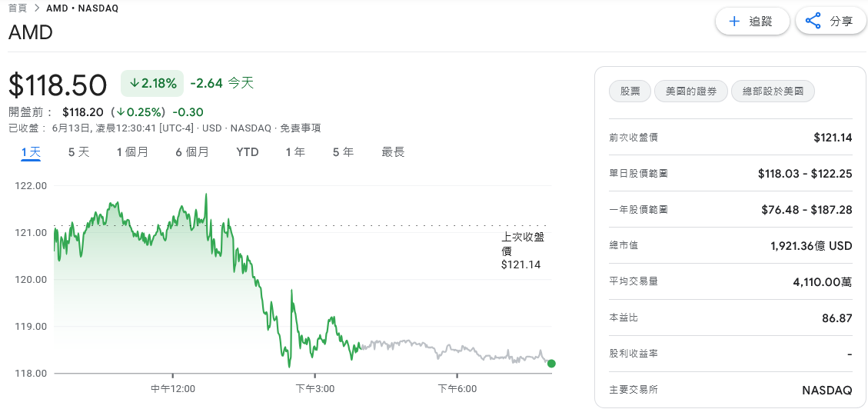Image resolution: width=868 pixels, height=409 pixels.
Task: Click the share icon next to 分享
Action: (x=813, y=22)
